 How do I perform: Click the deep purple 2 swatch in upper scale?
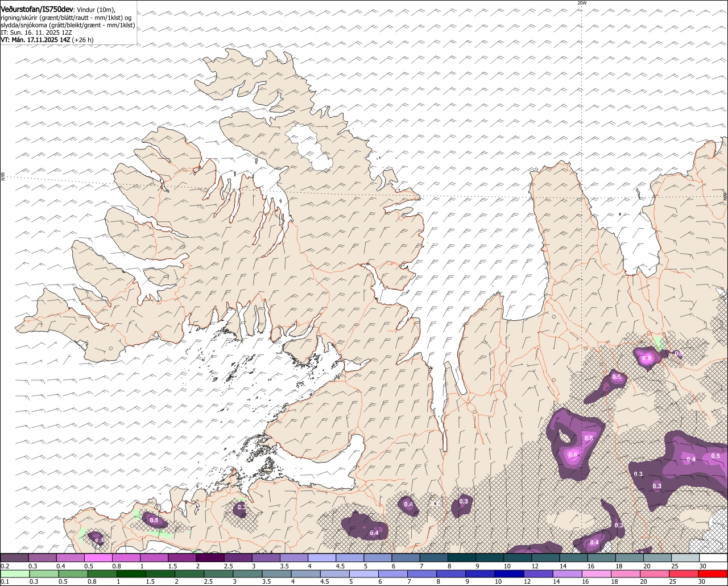[x=210, y=558]
